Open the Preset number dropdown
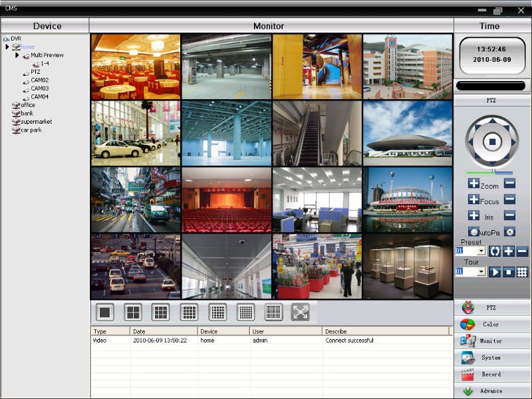The height and width of the screenshot is (399, 532). pos(481,251)
